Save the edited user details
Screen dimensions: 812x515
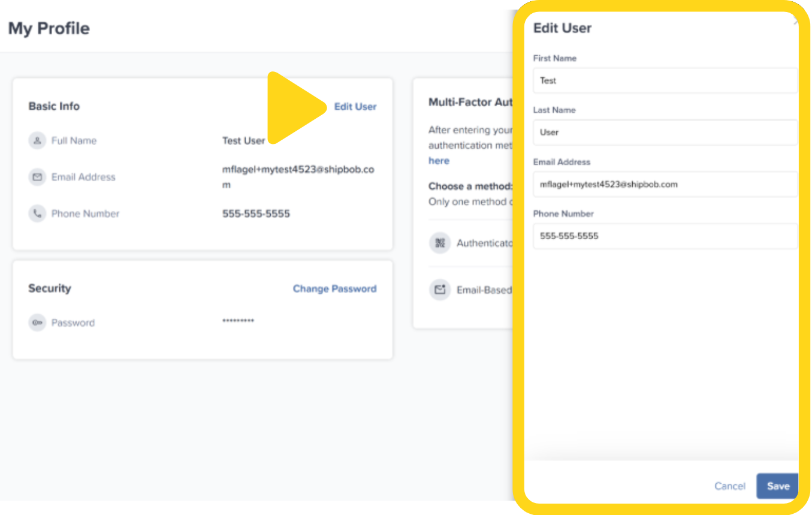pyautogui.click(x=777, y=486)
